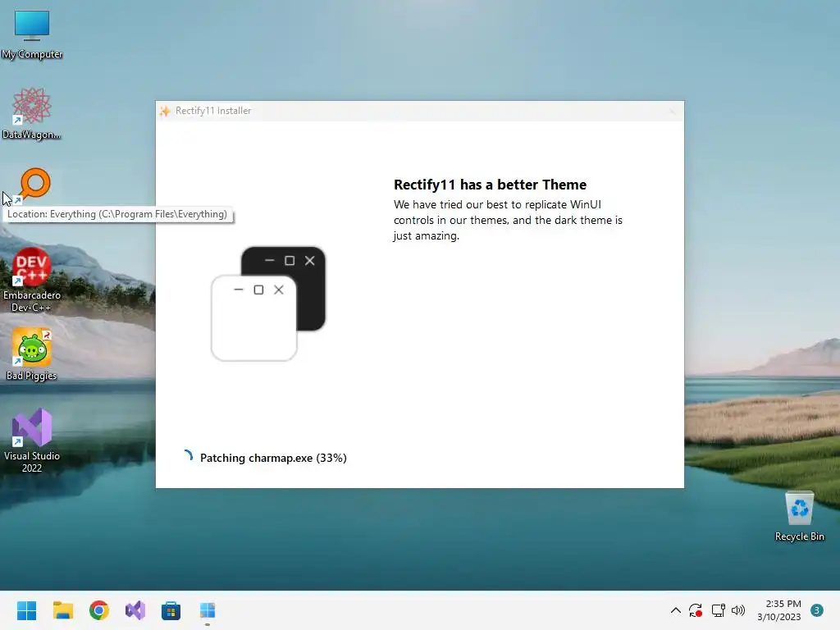Open the clock showing 2:35 PM

(779, 610)
